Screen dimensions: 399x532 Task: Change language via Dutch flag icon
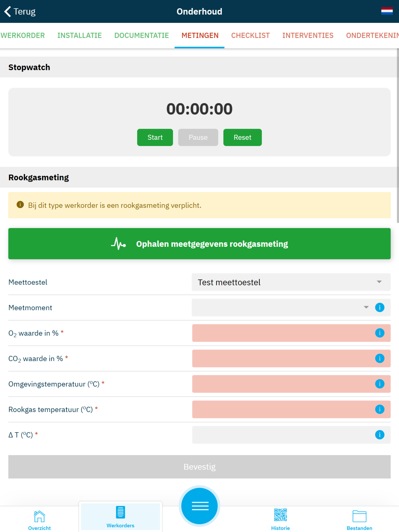click(387, 11)
